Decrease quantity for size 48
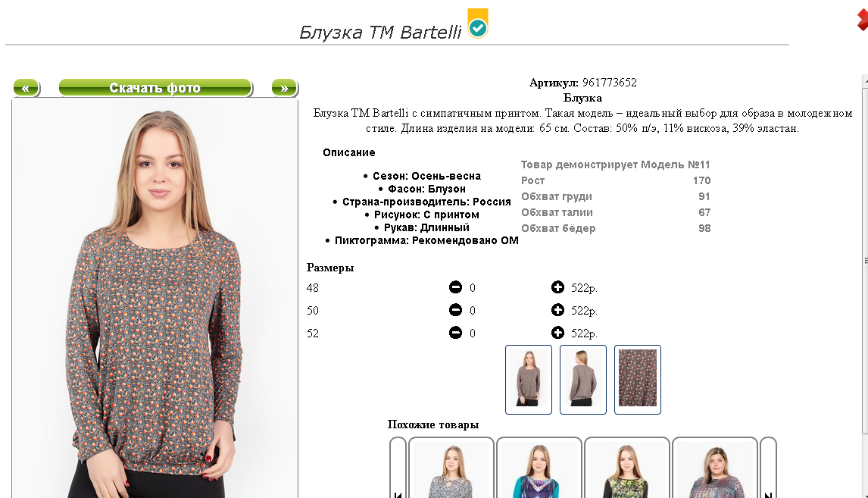The width and height of the screenshot is (868, 498). [x=455, y=287]
